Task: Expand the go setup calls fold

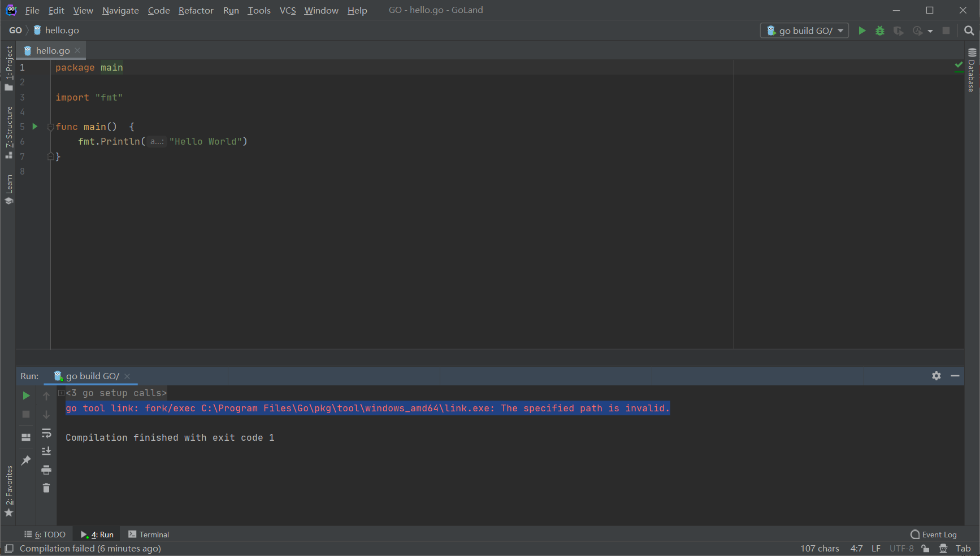Action: [x=61, y=393]
